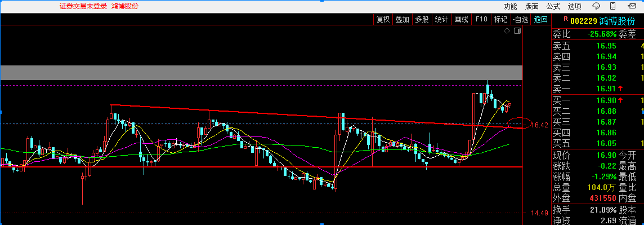Click the gray band above the chart
This screenshot has height=225, width=644.
261,72
